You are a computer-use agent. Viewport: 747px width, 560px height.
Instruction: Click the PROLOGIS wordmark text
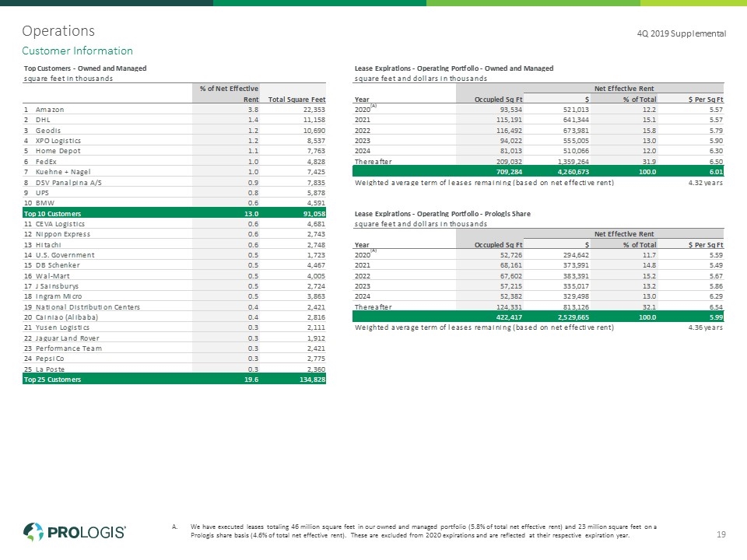pyautogui.click(x=86, y=532)
